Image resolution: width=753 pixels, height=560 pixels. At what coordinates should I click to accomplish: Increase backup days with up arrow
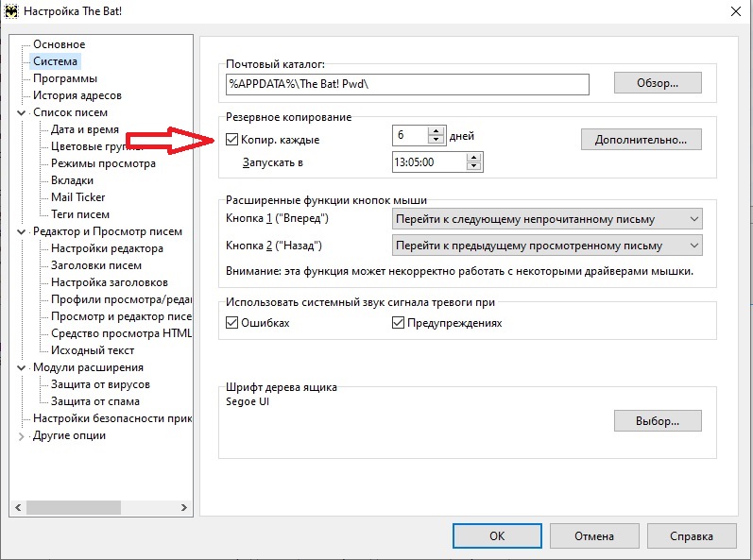[436, 130]
